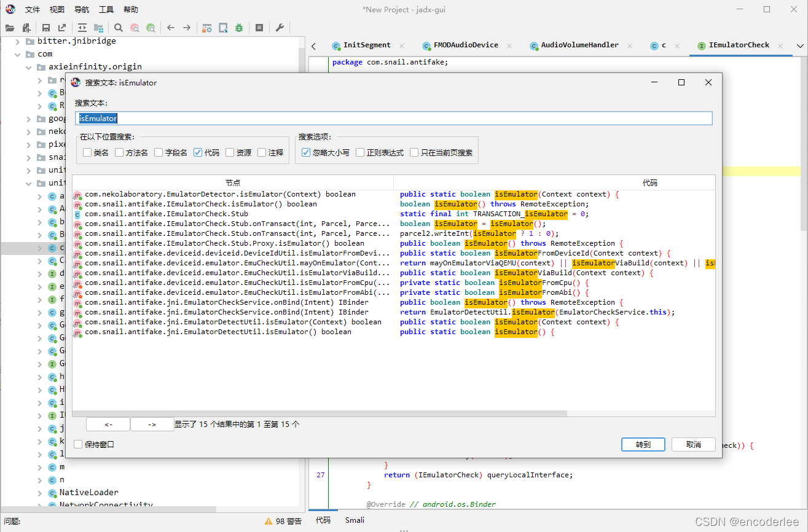
Task: Click the add files toolbar icon
Action: pos(26,28)
